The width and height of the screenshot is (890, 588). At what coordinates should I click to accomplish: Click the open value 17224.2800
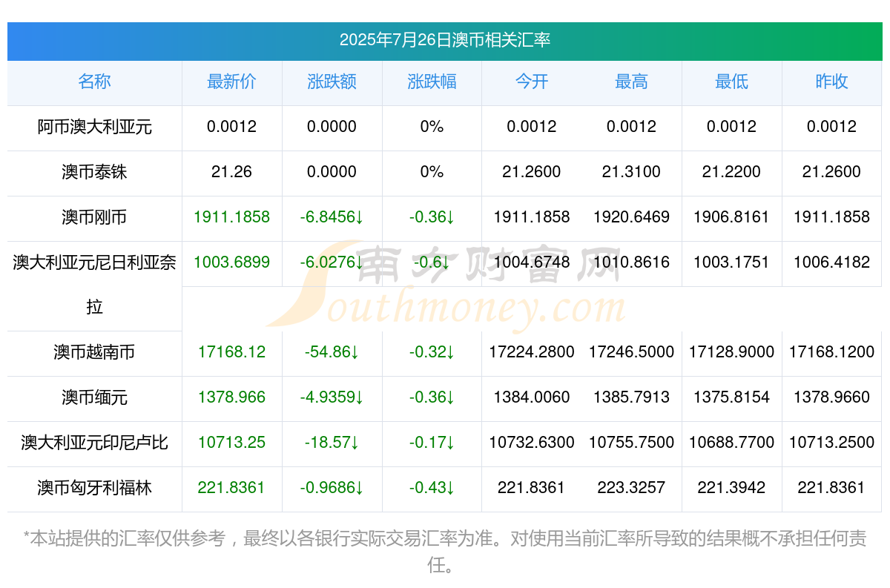[x=532, y=352]
